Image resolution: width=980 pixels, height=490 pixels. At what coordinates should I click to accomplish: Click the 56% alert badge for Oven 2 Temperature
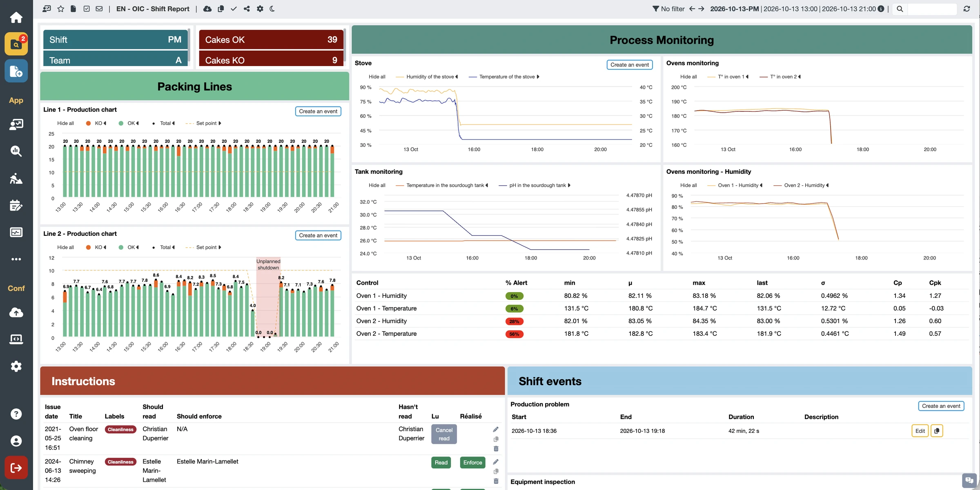pos(514,334)
